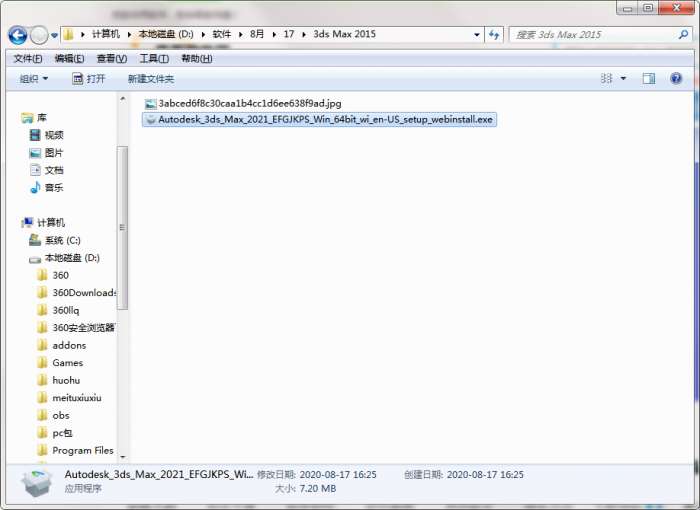Click the Forward navigation arrow button

(39, 35)
